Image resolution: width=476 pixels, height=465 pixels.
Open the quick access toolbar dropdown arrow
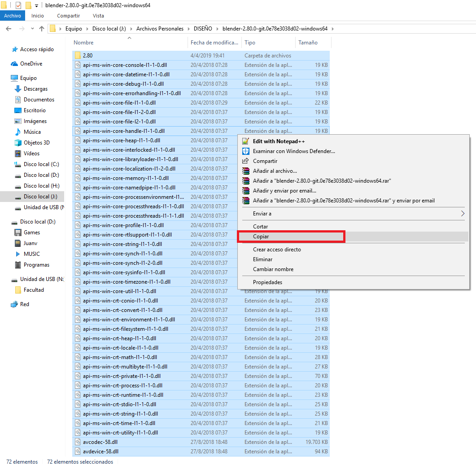click(36, 6)
